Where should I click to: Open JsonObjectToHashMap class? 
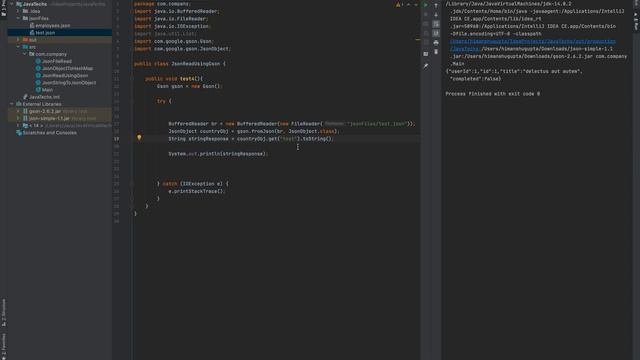[x=67, y=68]
